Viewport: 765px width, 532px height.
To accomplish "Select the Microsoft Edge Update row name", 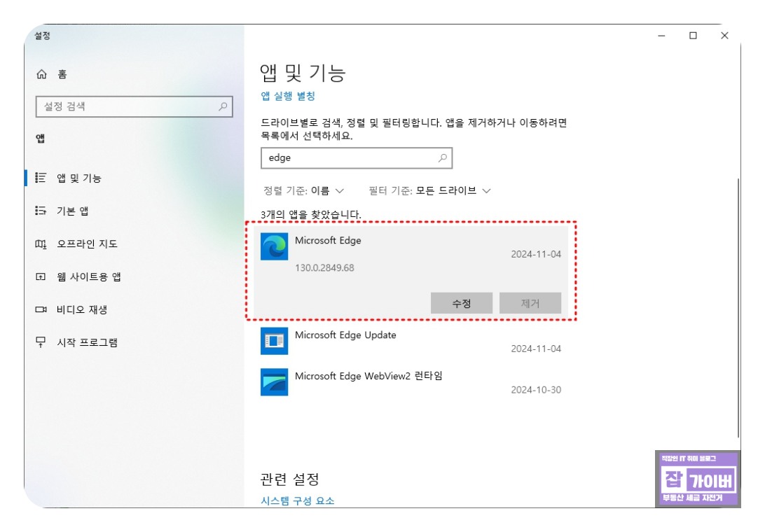I will coord(345,335).
